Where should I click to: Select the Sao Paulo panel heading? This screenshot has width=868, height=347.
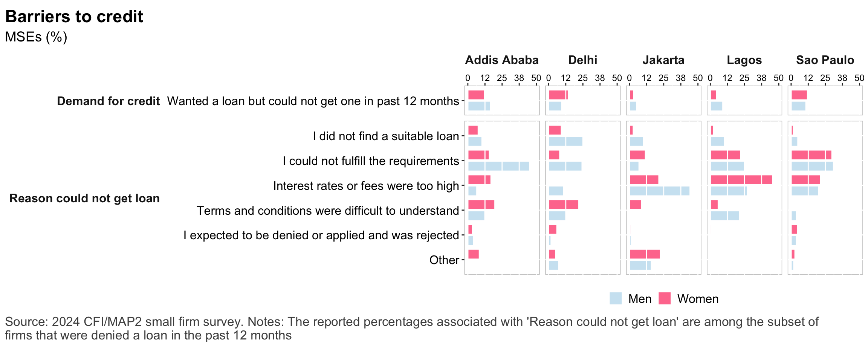pyautogui.click(x=825, y=60)
